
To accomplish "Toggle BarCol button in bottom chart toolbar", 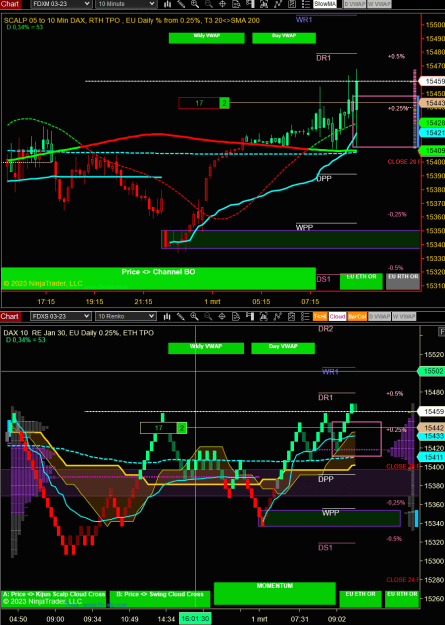I will pyautogui.click(x=357, y=316).
